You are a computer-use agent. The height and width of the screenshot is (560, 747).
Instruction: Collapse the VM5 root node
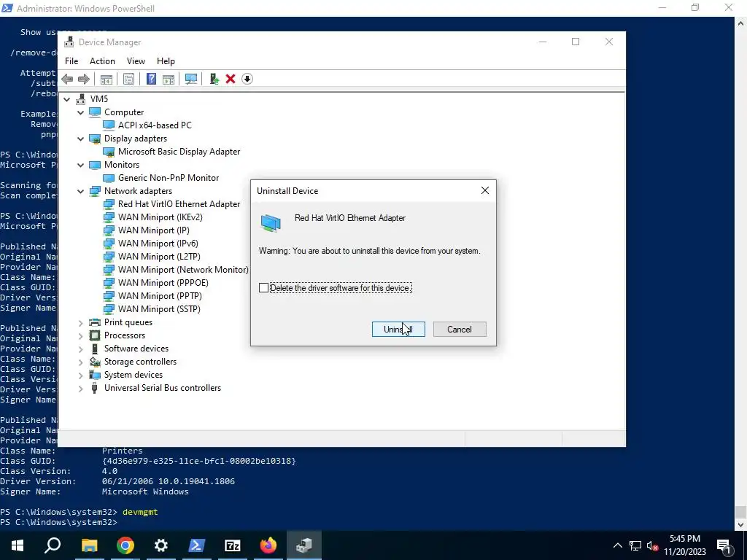[66, 99]
